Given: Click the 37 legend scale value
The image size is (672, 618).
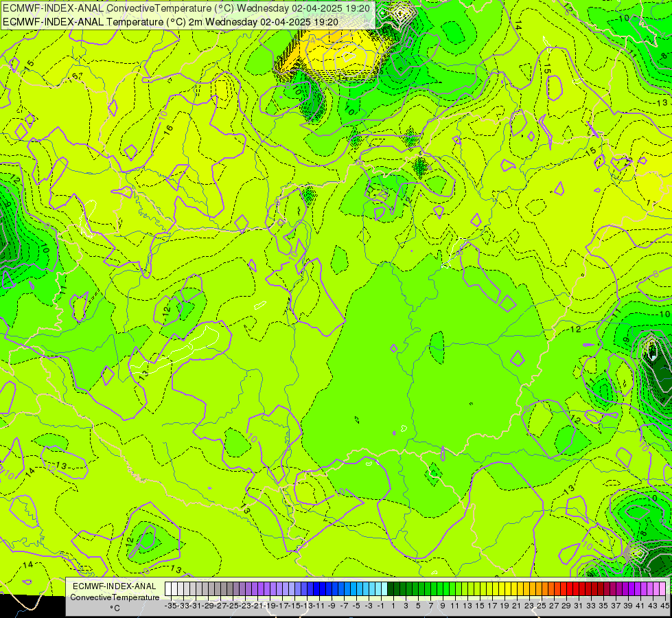Looking at the screenshot, I should 616,606.
